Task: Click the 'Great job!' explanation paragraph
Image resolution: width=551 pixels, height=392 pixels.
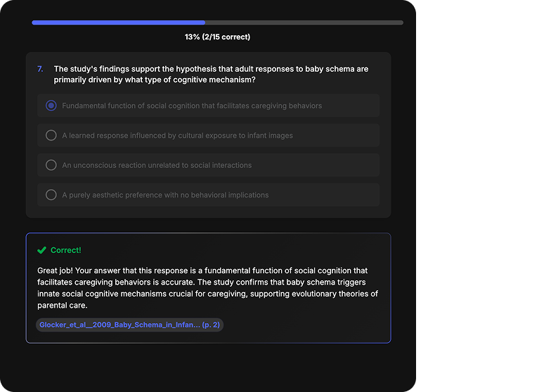Action: click(x=208, y=288)
